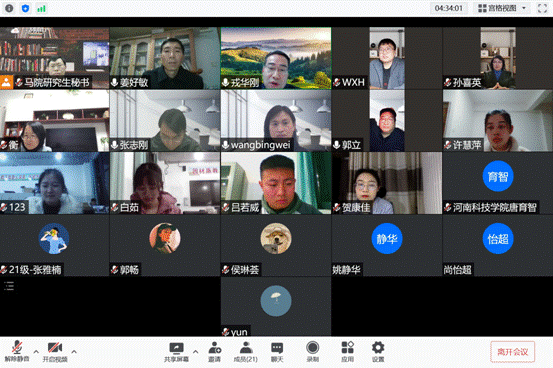Select 孙喜英 video tile

pos(498,58)
